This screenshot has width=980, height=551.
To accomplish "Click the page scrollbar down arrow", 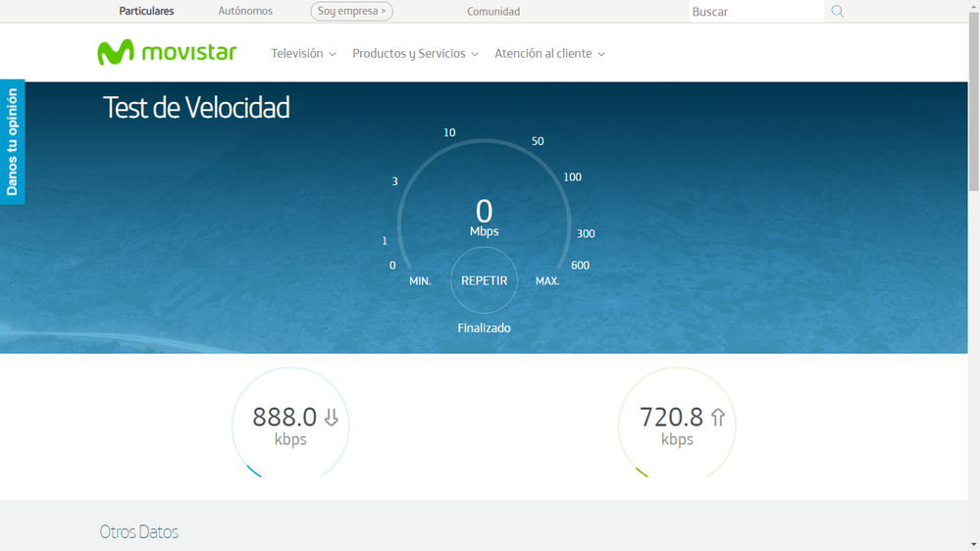I will [x=973, y=544].
